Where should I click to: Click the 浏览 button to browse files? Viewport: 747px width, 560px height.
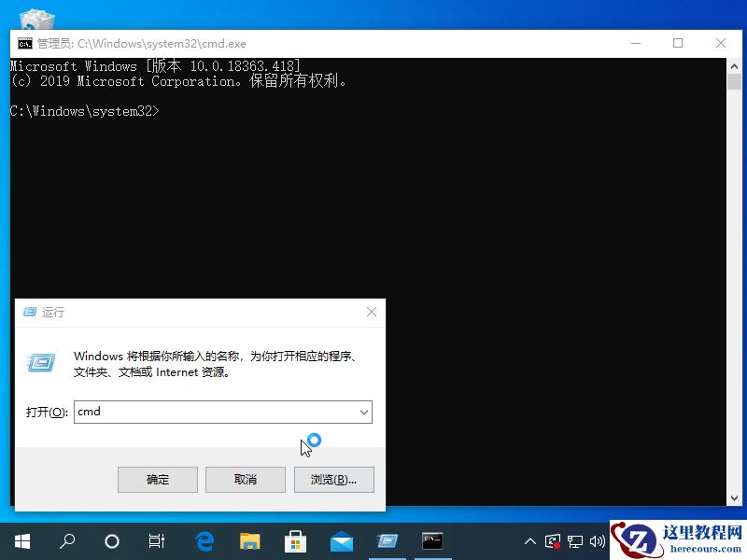tap(333, 479)
